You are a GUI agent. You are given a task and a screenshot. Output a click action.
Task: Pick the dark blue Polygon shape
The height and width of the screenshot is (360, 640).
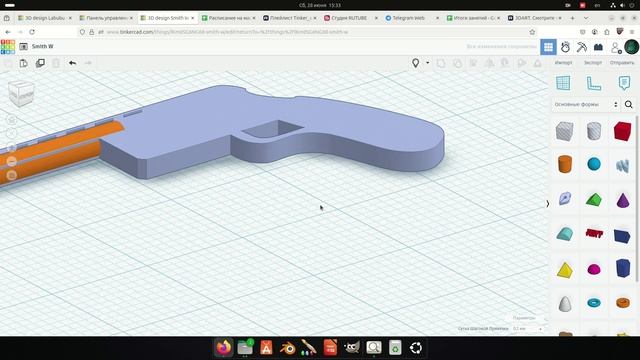point(623,268)
